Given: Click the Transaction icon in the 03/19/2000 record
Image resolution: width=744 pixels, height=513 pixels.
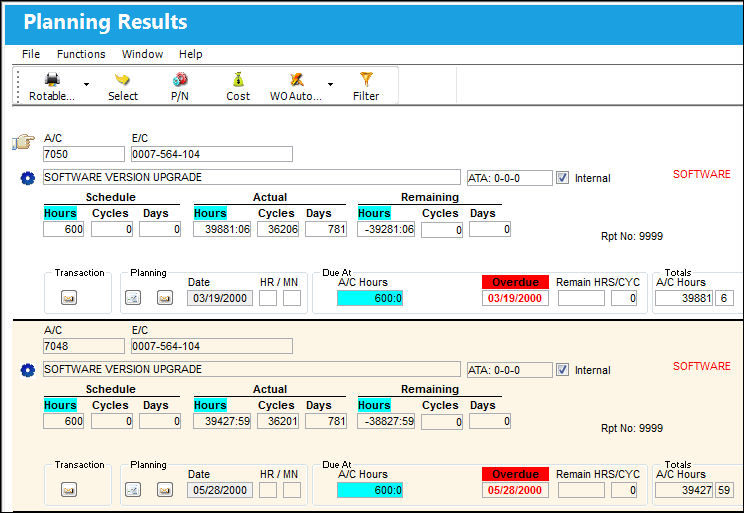Looking at the screenshot, I should pos(69,298).
